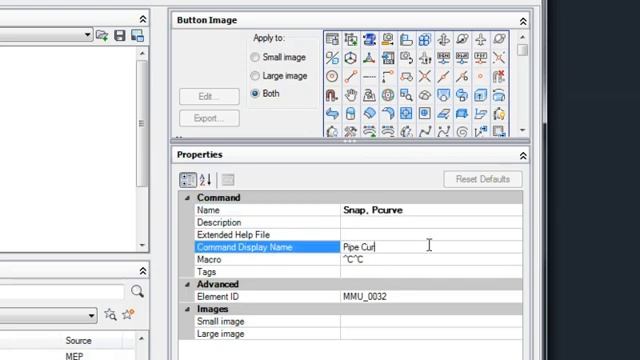Choose the steering wheel button image
The height and width of the screenshot is (360, 640).
(388, 95)
